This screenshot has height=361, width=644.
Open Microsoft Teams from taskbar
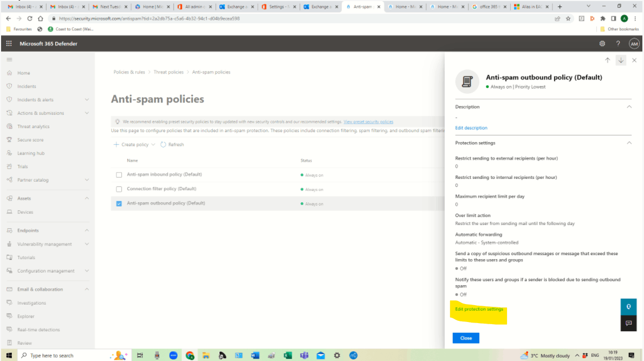pos(304,355)
